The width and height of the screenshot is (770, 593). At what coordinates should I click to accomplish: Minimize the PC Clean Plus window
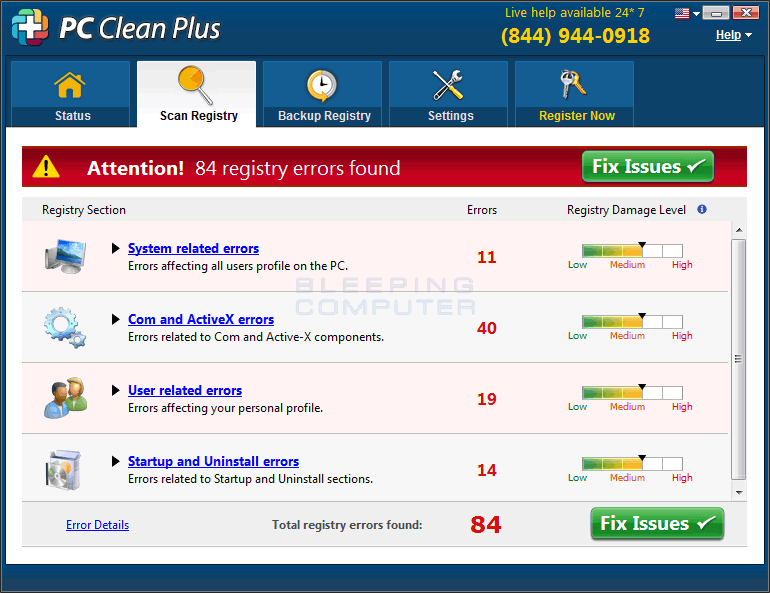(715, 12)
